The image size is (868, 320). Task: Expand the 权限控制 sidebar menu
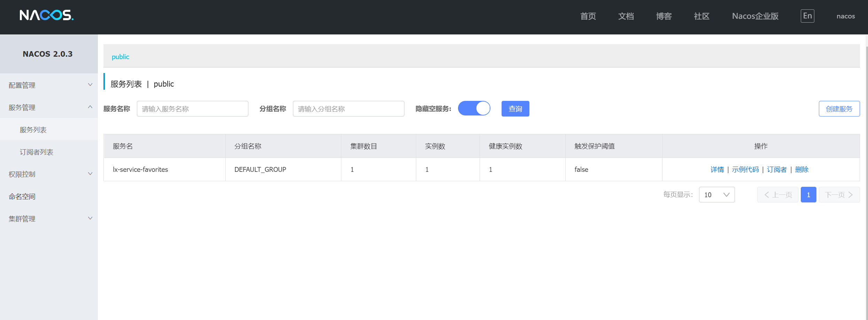click(x=49, y=174)
